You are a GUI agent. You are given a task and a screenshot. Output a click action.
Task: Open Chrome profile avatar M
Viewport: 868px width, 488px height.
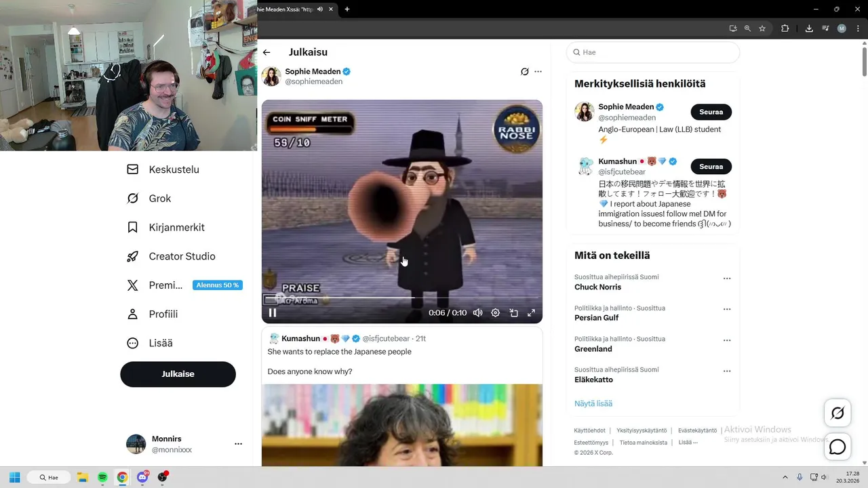point(842,28)
